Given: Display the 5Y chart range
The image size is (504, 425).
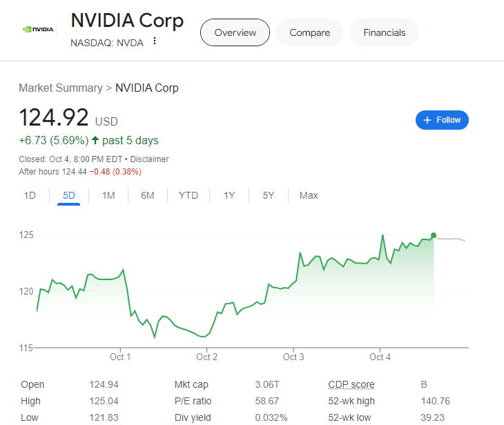Looking at the screenshot, I should (x=269, y=195).
